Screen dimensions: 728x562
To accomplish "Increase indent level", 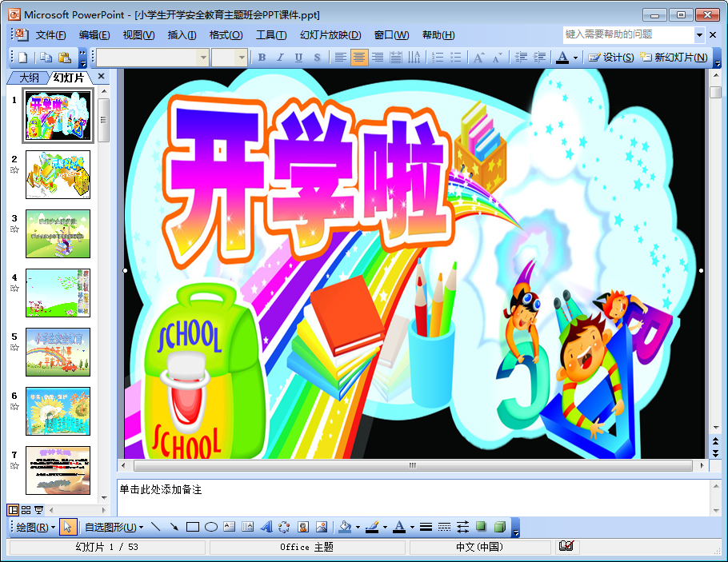I will click(x=539, y=58).
